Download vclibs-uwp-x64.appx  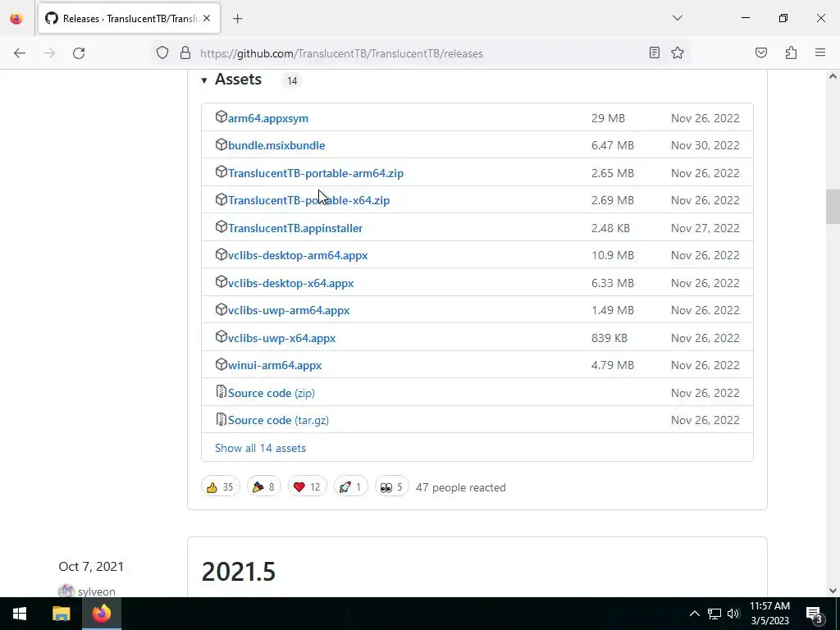(x=282, y=338)
